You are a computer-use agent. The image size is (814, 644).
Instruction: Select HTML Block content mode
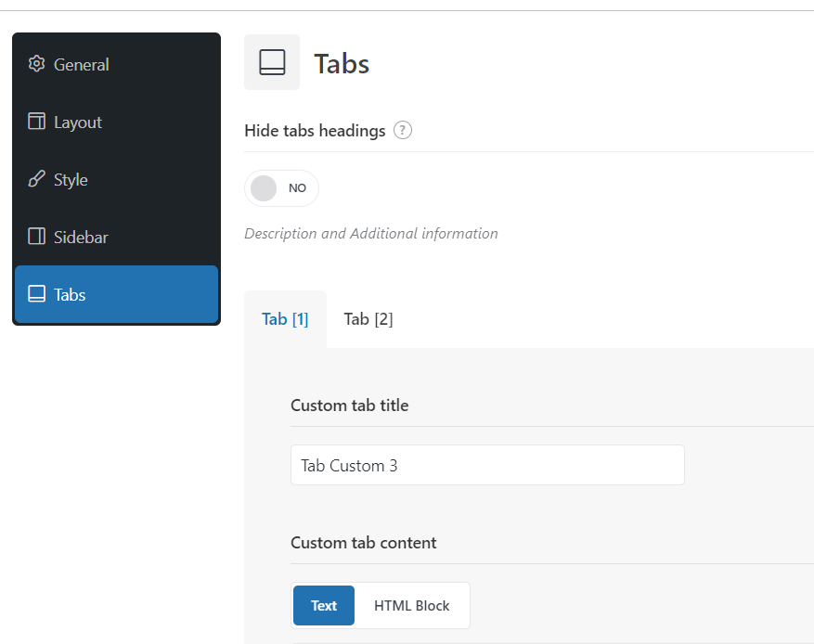412,606
